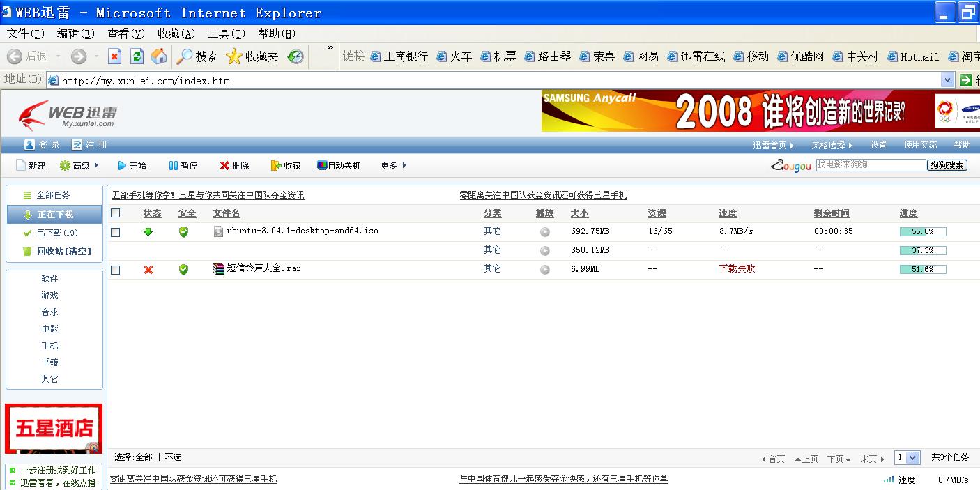Sort by the 文件名 column header
This screenshot has width=980, height=490.
[227, 213]
